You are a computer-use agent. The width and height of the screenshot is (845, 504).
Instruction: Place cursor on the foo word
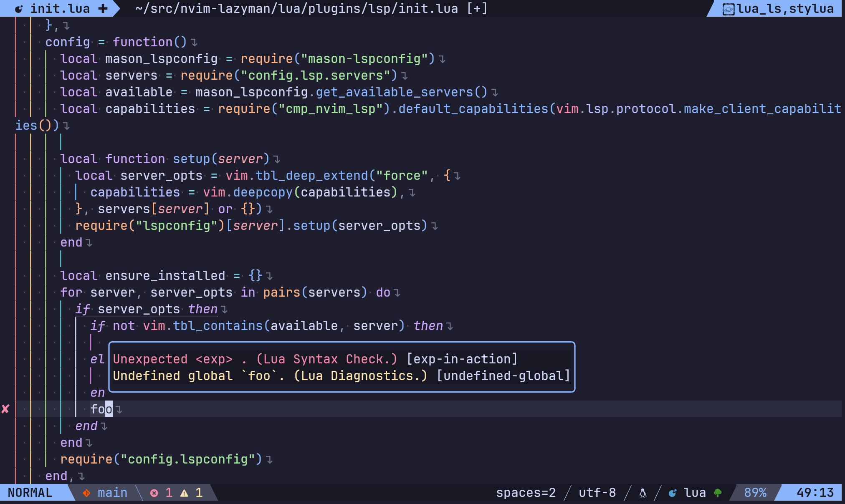(x=101, y=409)
